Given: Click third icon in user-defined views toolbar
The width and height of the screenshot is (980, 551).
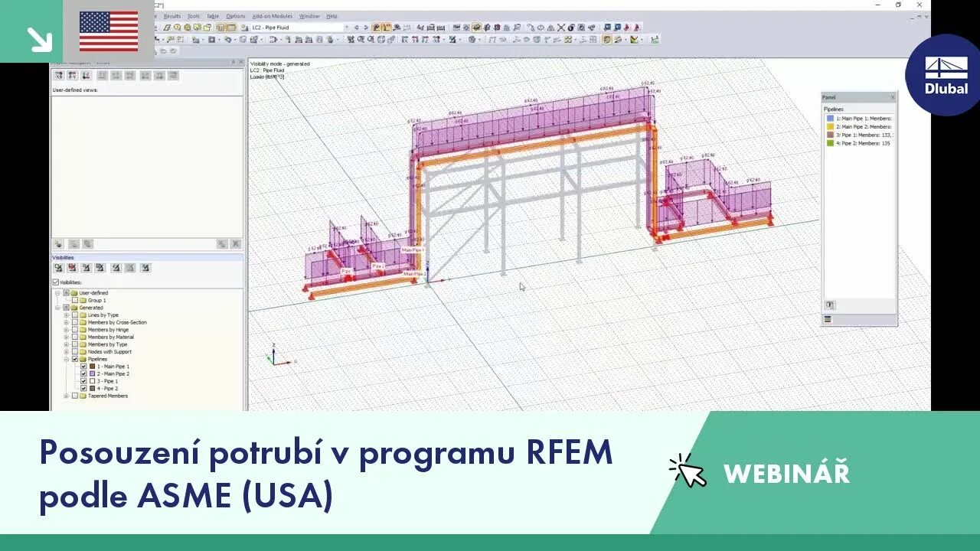Looking at the screenshot, I should tap(86, 76).
